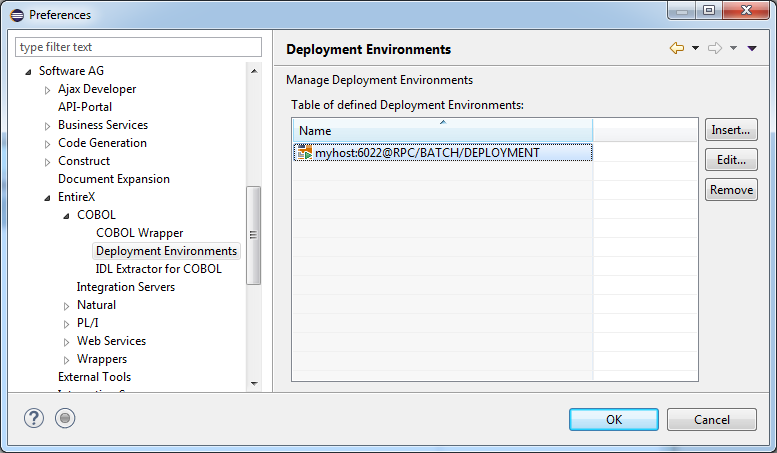Open the view menu dropdown triangle
The width and height of the screenshot is (777, 453).
752,48
